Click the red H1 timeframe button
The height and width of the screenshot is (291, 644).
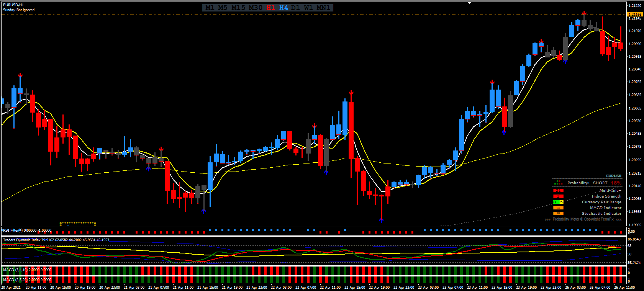point(271,8)
